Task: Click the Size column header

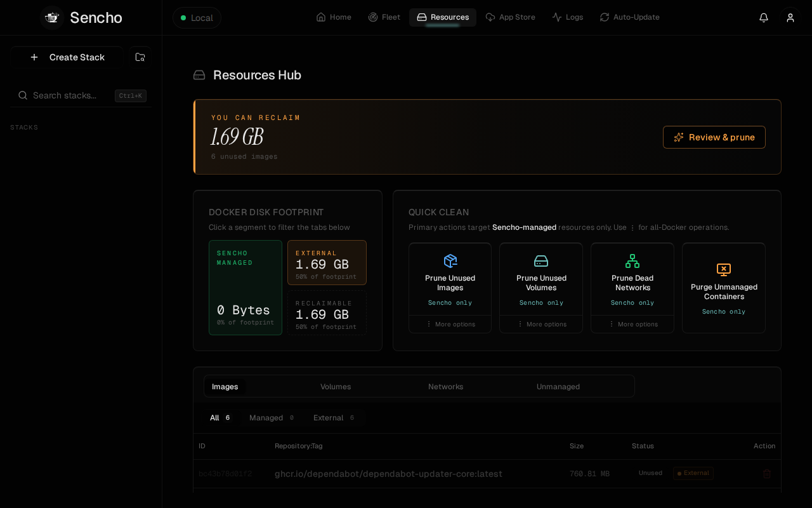Action: point(577,446)
